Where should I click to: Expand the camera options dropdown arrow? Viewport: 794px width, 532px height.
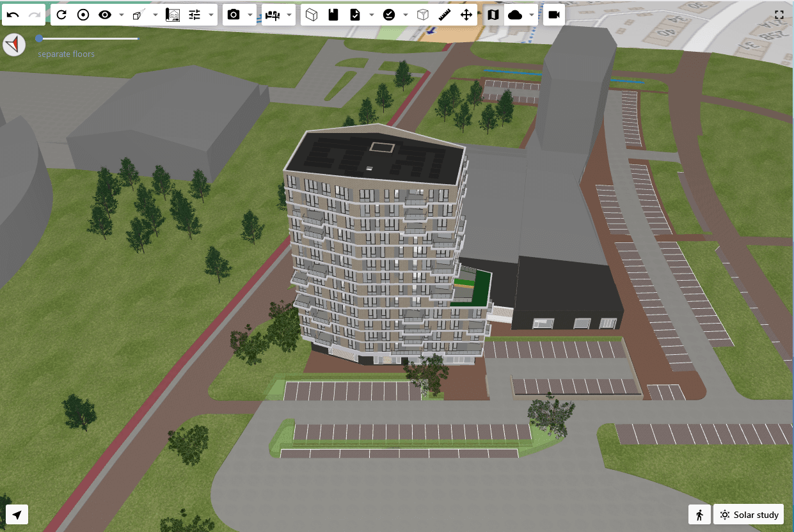point(250,15)
